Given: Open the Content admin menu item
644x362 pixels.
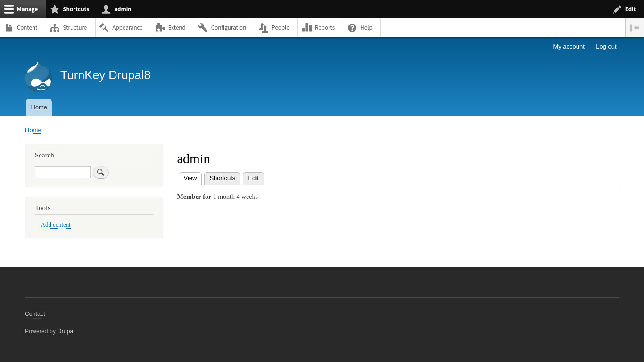Looking at the screenshot, I should 23,28.
